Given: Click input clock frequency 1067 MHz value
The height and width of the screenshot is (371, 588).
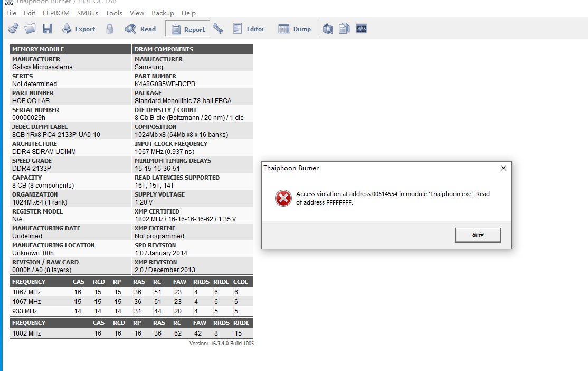Looking at the screenshot, I should click(x=165, y=151).
